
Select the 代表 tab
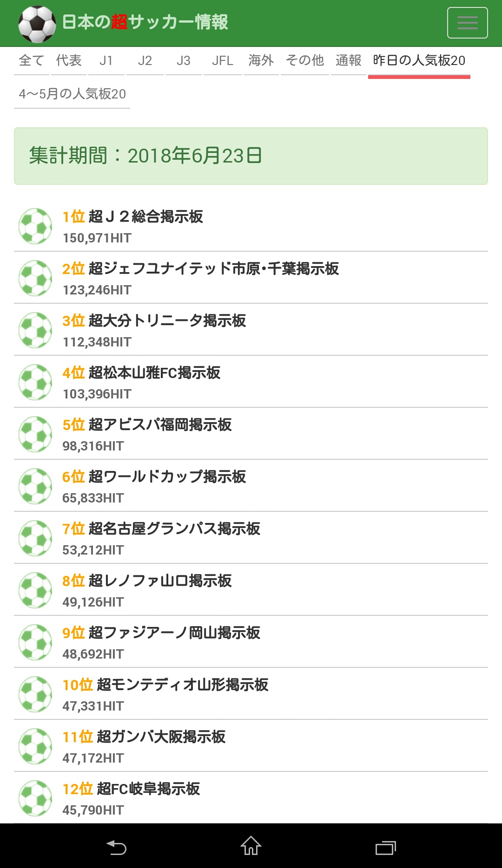pos(69,61)
